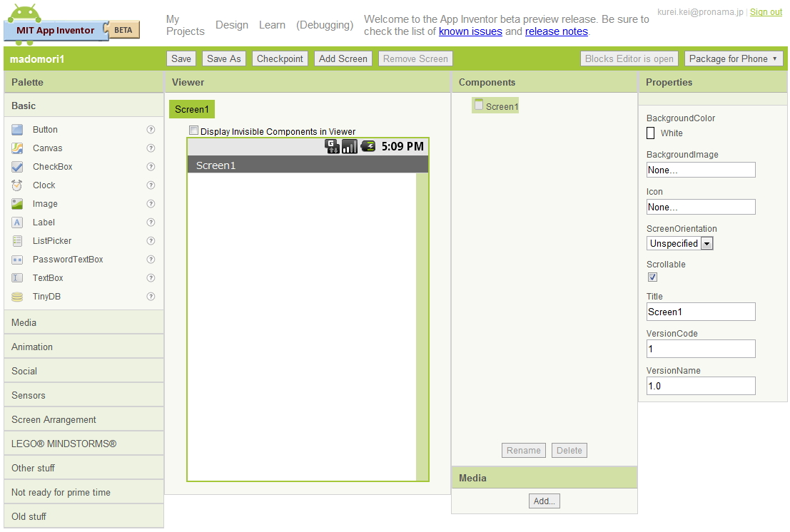Click the battery icon in phone status bar

click(x=368, y=146)
